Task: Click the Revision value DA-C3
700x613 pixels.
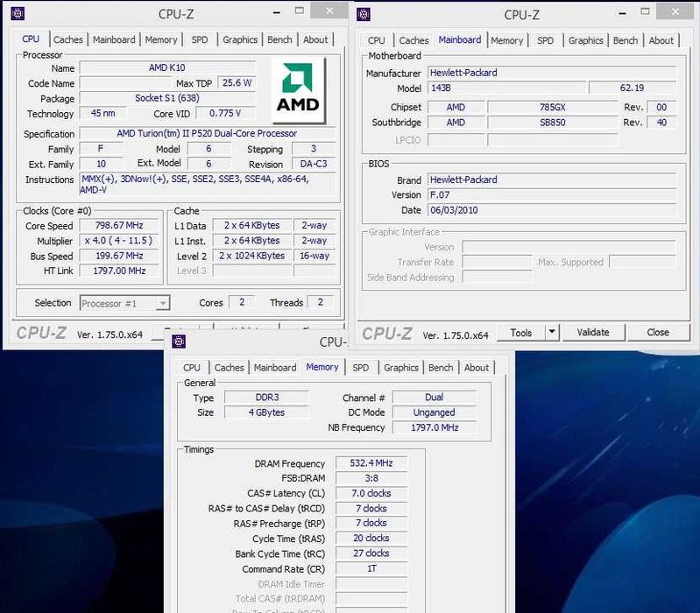Action: pos(314,164)
